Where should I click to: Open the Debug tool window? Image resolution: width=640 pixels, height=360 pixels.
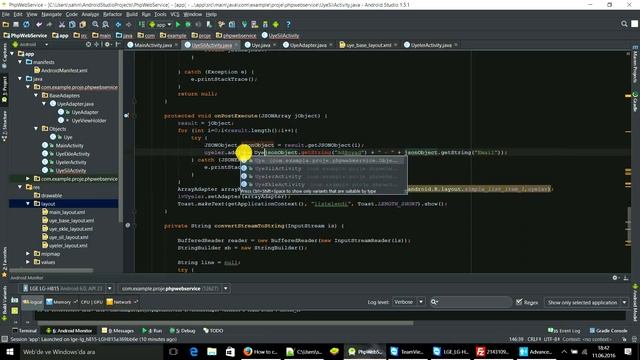pyautogui.click(x=183, y=331)
